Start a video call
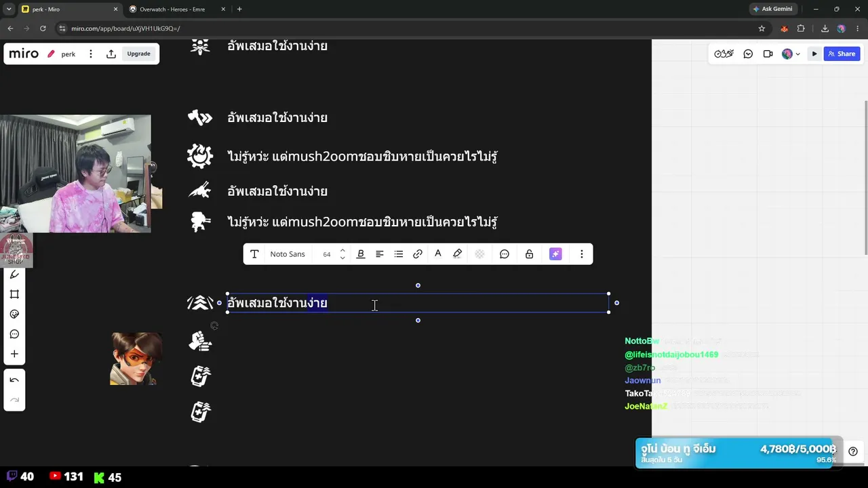The image size is (868, 488). pos(768,54)
